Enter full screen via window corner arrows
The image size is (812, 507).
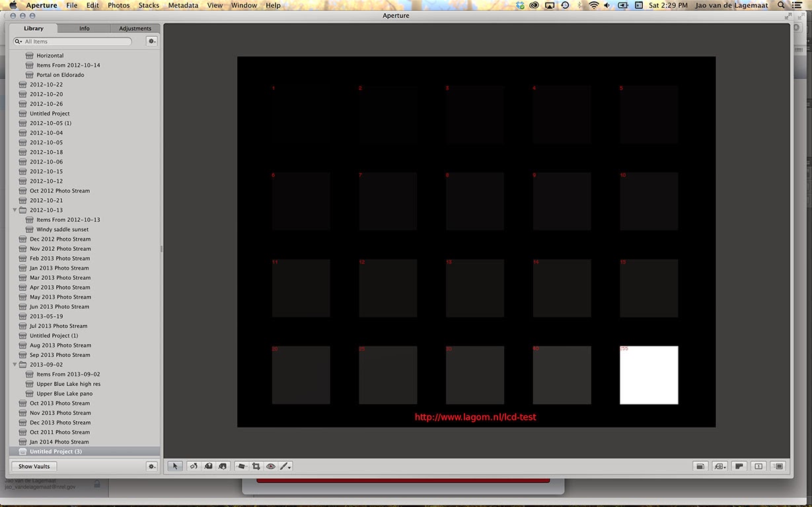point(788,15)
